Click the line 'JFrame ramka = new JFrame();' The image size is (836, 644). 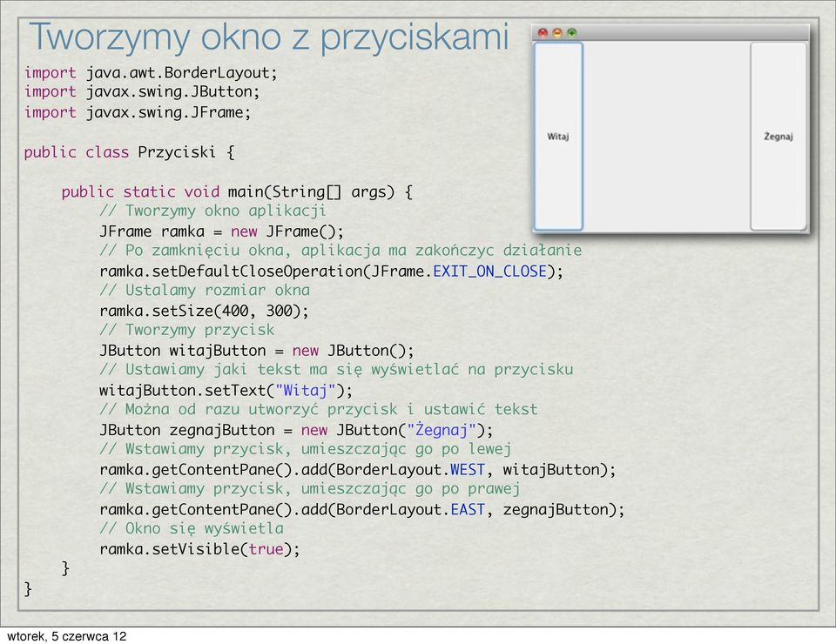(222, 231)
